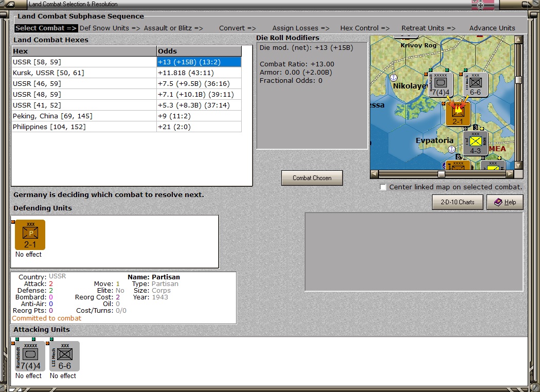Click the Evpatoria label on the map
This screenshot has height=392, width=540.
click(x=434, y=140)
